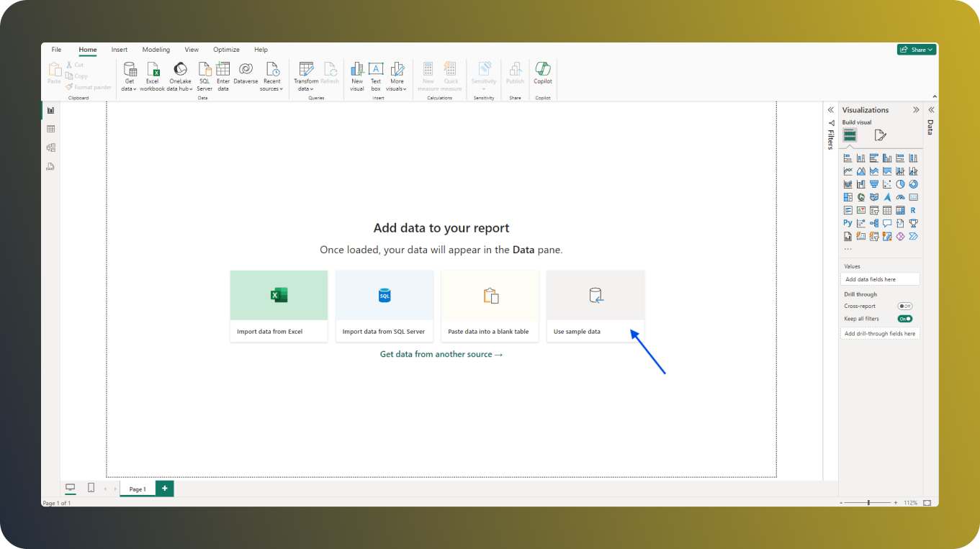Select the Slicer visual
The image size is (980, 549).
coord(874,209)
